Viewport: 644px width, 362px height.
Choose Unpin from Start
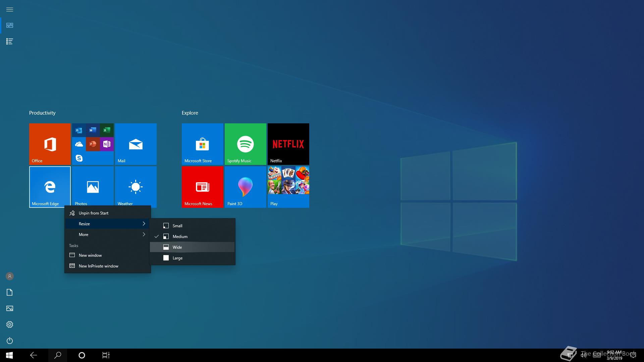108,213
